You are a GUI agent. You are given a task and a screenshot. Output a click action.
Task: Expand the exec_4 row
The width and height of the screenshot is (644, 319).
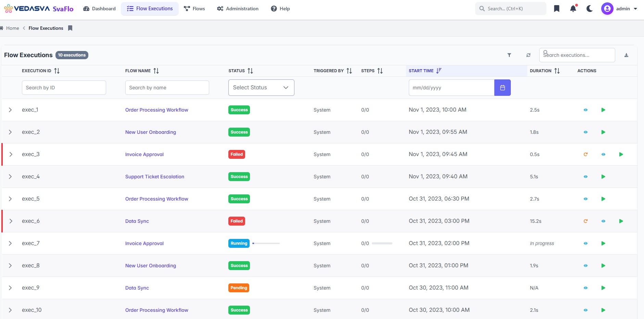[10, 177]
